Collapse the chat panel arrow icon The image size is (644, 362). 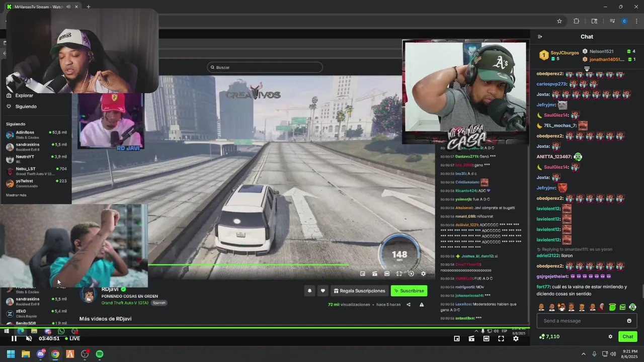click(540, 37)
